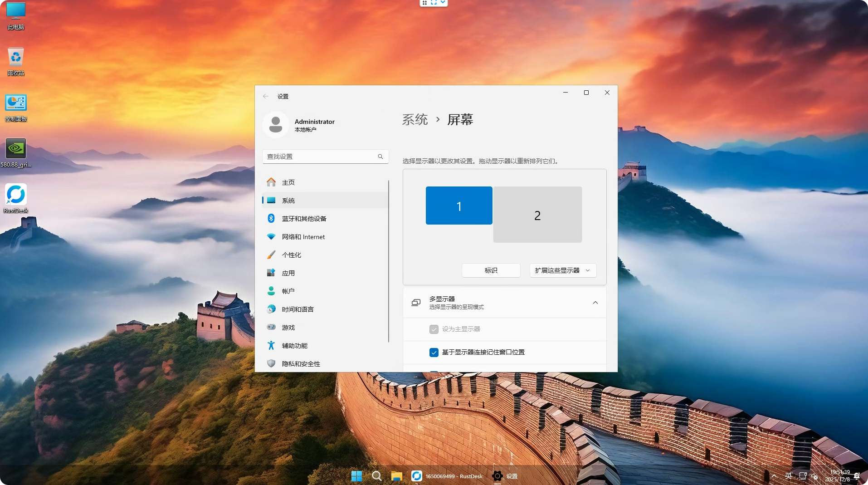Click the set as main display checkbox
The width and height of the screenshot is (868, 485).
[x=434, y=329]
